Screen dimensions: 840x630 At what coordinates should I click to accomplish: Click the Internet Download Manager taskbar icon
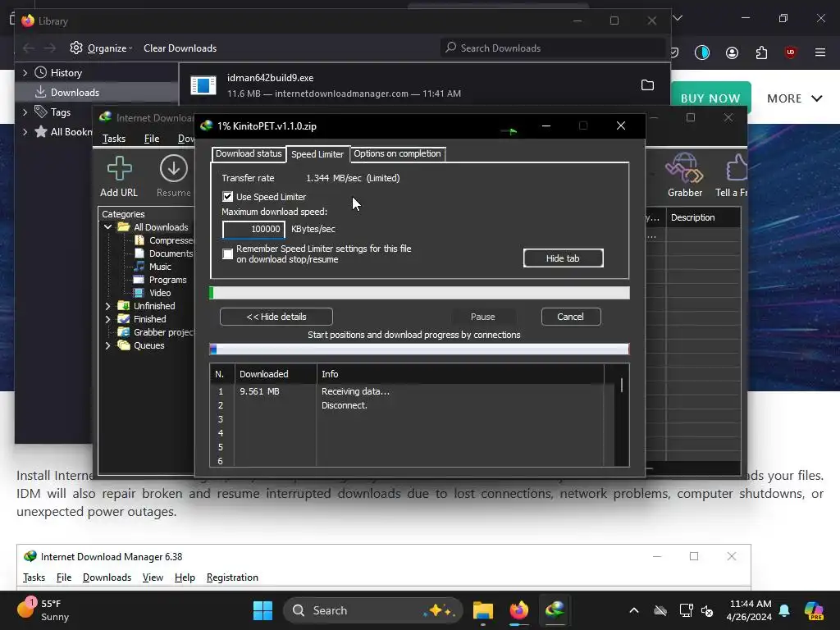pos(555,609)
